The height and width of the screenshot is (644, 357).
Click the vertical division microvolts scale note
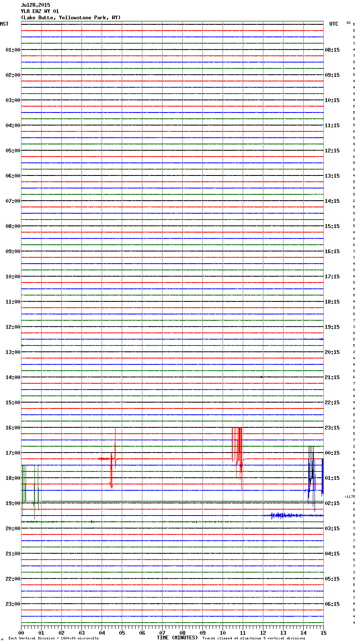click(x=53, y=638)
